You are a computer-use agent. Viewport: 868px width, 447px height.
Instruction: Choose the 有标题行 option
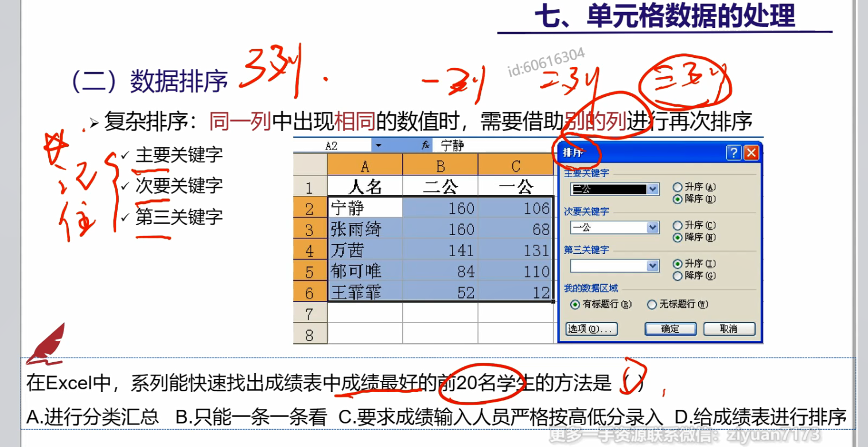[575, 304]
